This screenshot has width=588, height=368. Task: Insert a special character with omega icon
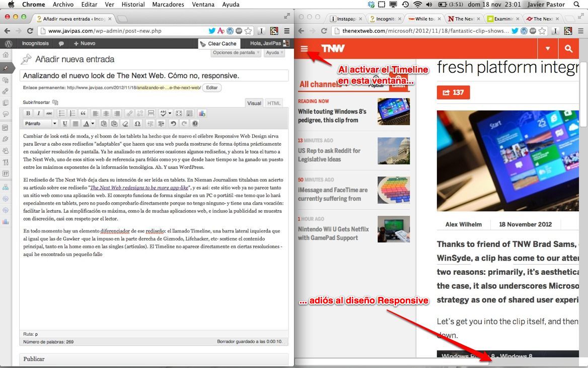click(137, 123)
